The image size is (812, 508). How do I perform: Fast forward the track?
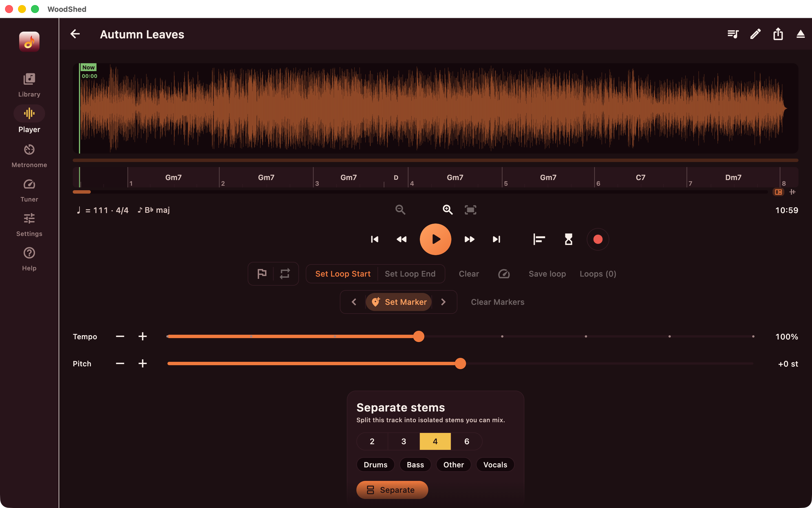469,239
